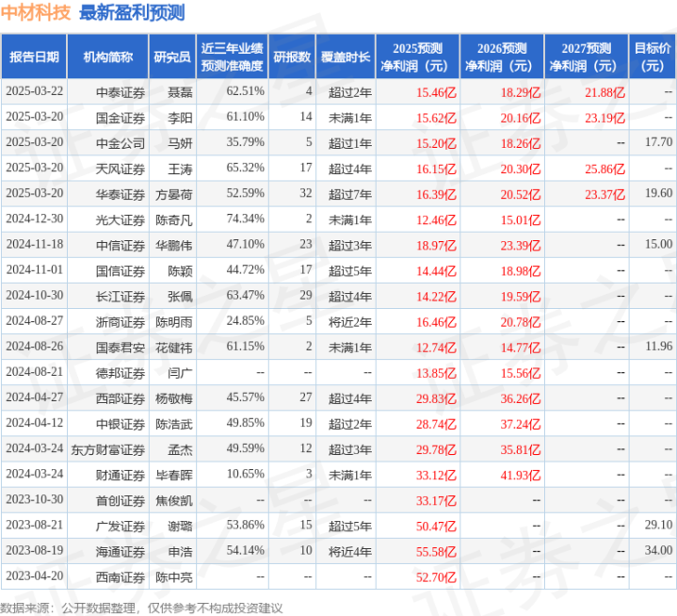Screen dimensions: 677x616
Task: Click researcher name 陈颖
Action: coord(180,271)
